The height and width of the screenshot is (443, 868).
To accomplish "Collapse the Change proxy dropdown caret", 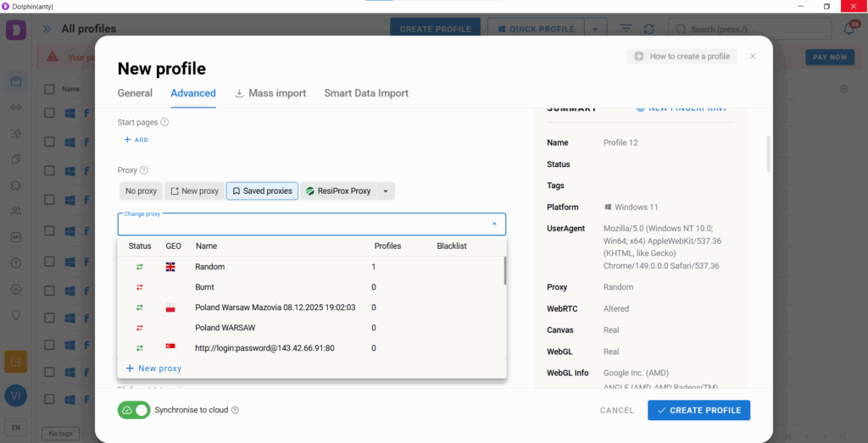I will pos(494,224).
